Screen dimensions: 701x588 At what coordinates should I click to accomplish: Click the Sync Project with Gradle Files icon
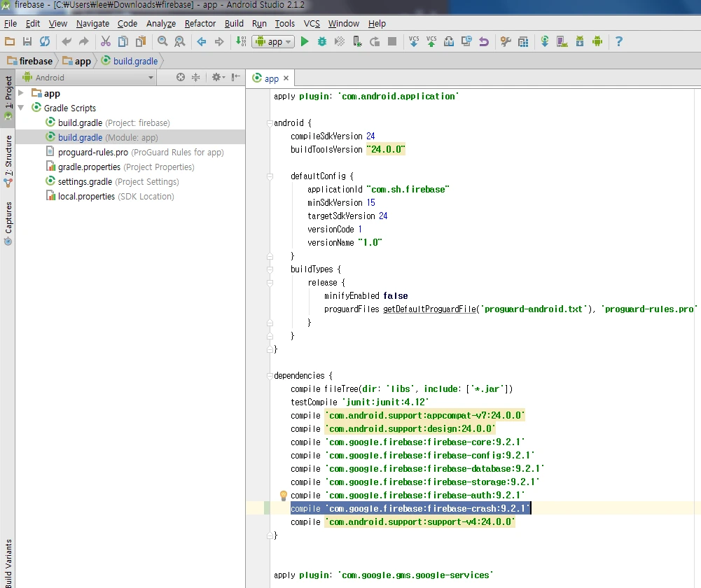(544, 42)
